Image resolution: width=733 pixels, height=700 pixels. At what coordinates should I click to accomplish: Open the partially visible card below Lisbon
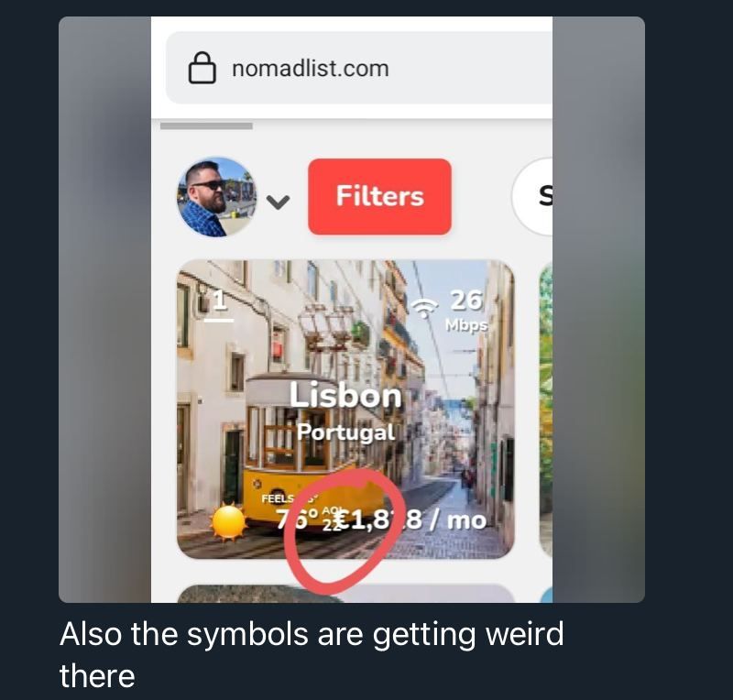pyautogui.click(x=346, y=594)
